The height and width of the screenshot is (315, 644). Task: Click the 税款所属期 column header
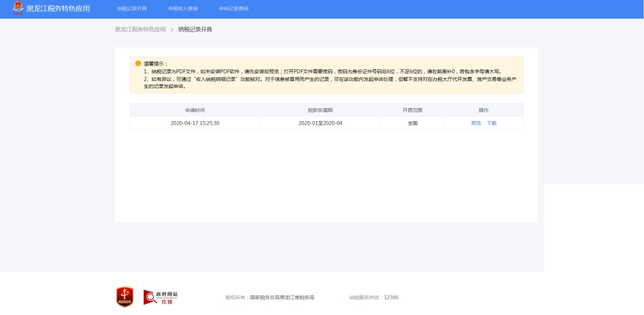[320, 110]
